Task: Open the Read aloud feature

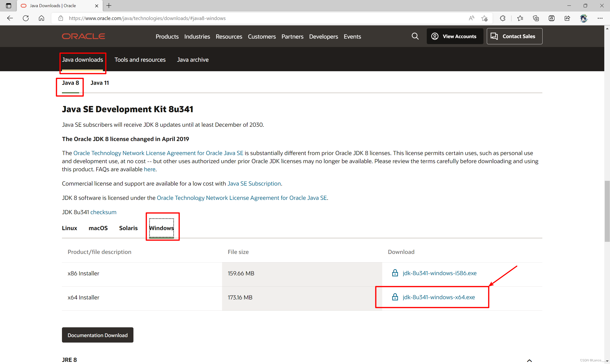Action: click(471, 18)
